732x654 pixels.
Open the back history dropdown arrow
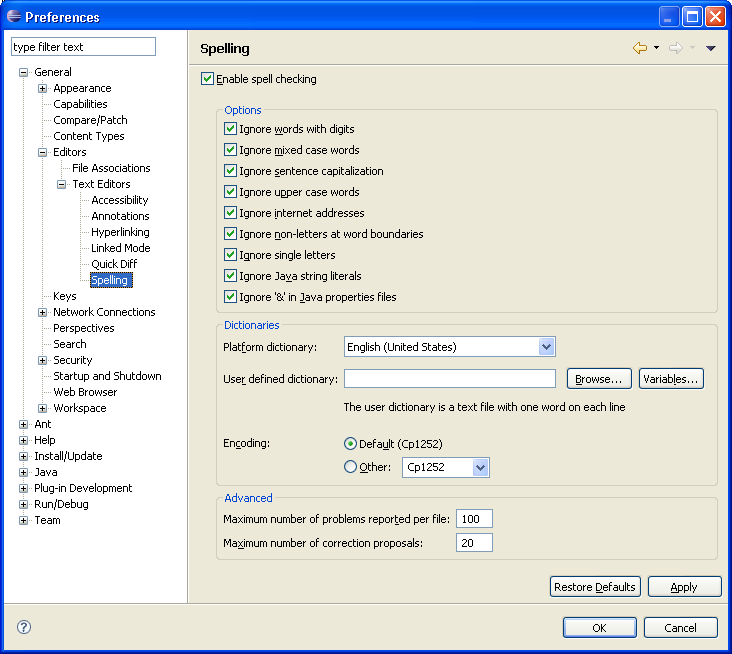pos(656,48)
